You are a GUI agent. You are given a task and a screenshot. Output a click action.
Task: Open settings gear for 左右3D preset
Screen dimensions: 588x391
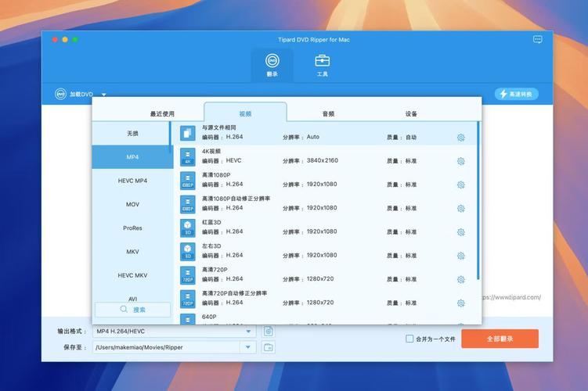461,256
